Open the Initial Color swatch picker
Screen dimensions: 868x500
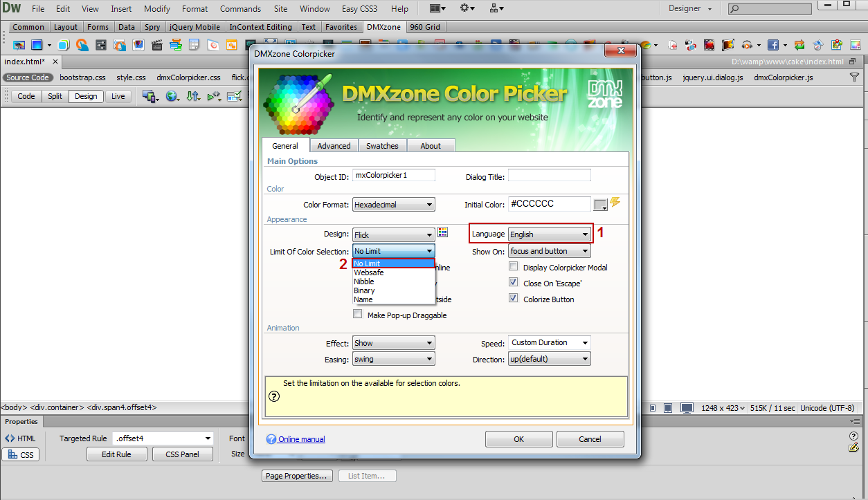[600, 205]
